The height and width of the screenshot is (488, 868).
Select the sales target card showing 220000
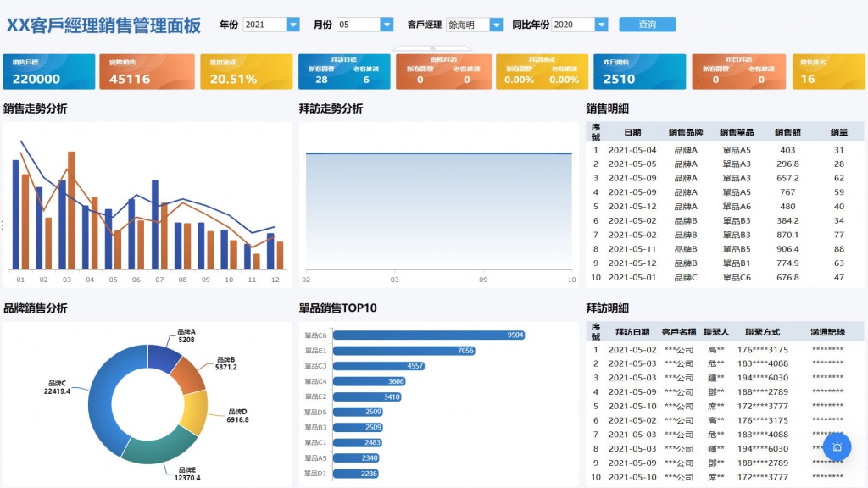[x=48, y=71]
